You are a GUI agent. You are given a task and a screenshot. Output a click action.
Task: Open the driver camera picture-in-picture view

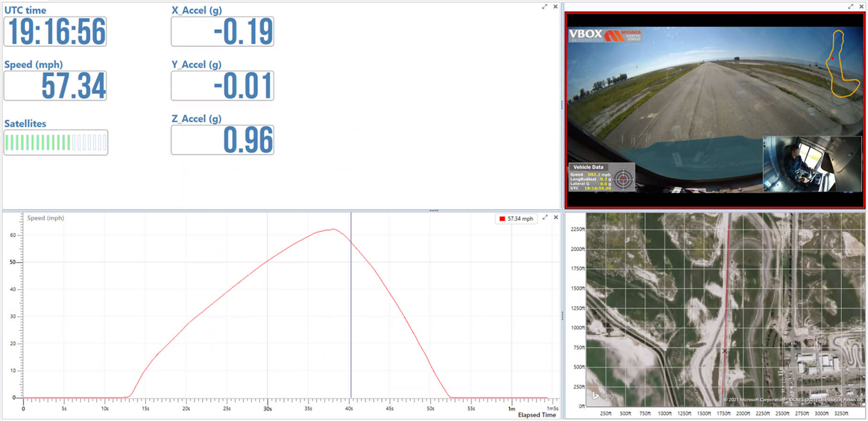click(811, 164)
